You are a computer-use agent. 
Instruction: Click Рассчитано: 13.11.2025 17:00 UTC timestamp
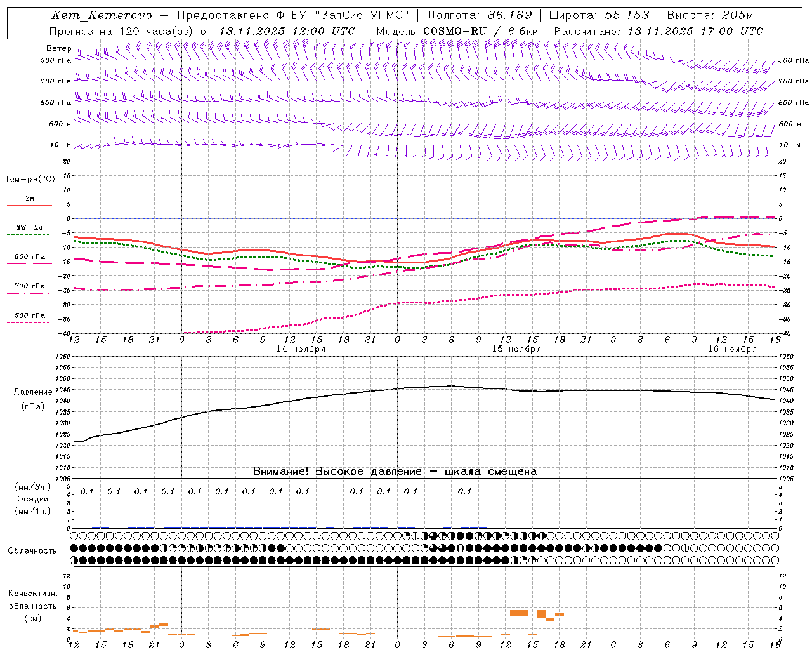[658, 31]
